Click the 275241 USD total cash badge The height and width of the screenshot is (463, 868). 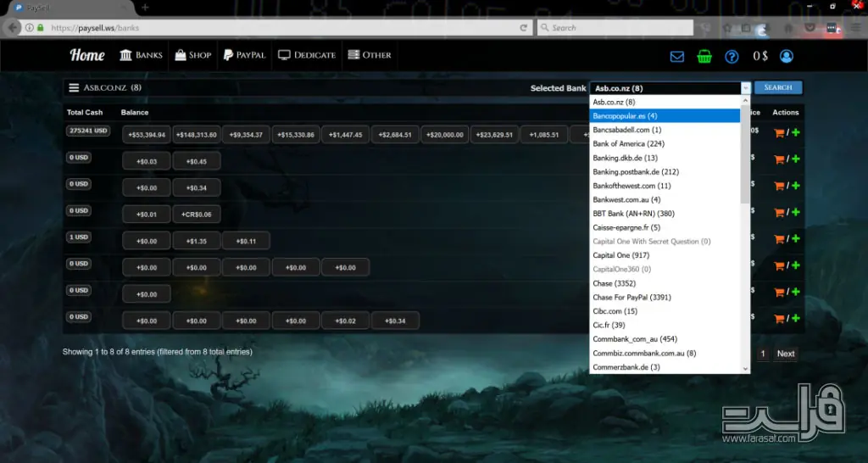(x=88, y=131)
